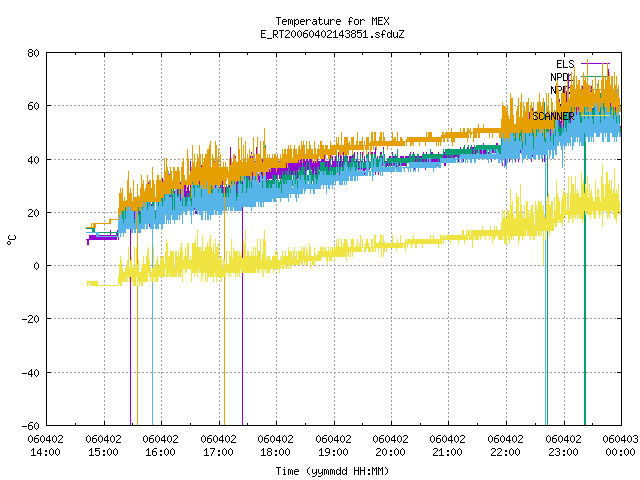The width and height of the screenshot is (640, 480).
Task: Click the chart title 'Temperature for MEX'
Action: pyautogui.click(x=332, y=21)
